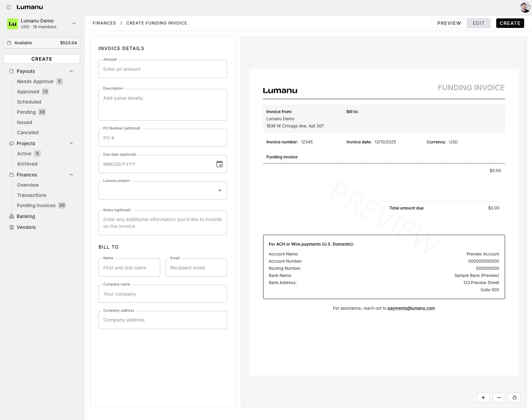Focus the Bill To Name field
532x420 pixels.
coord(129,268)
